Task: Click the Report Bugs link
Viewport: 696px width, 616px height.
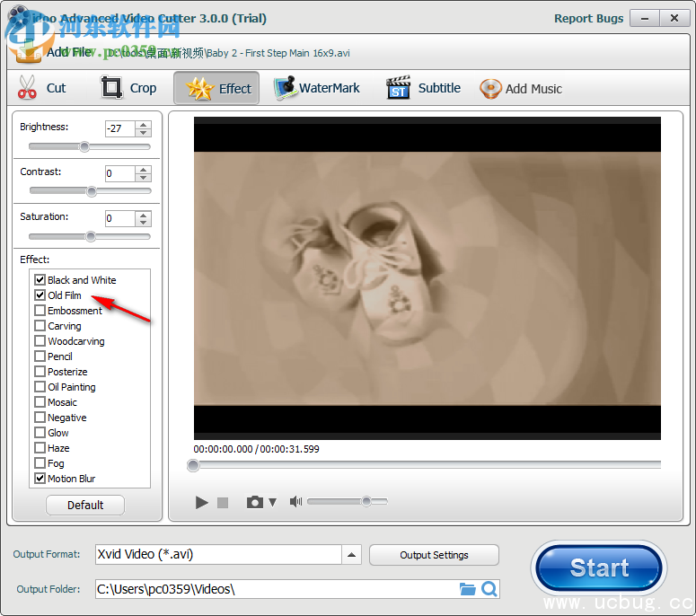Action: click(x=588, y=18)
